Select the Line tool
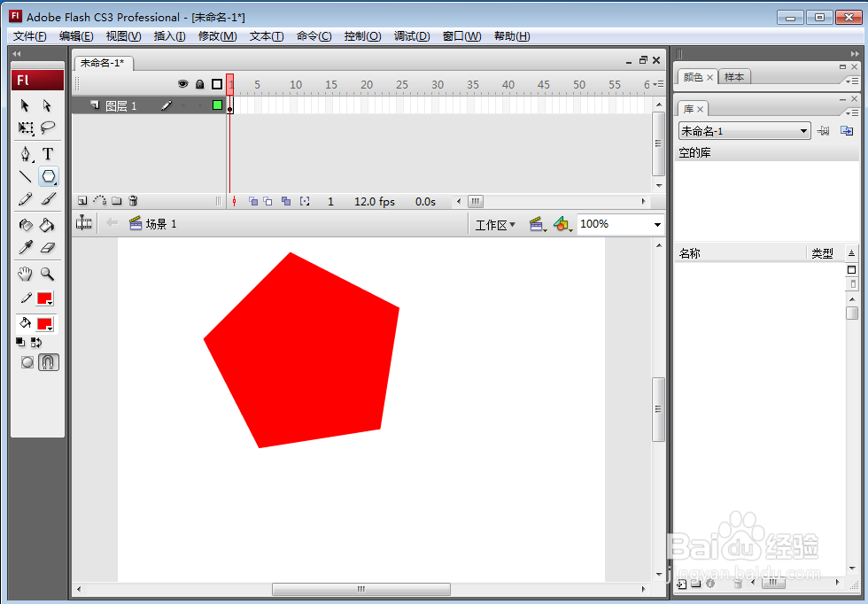 point(26,176)
